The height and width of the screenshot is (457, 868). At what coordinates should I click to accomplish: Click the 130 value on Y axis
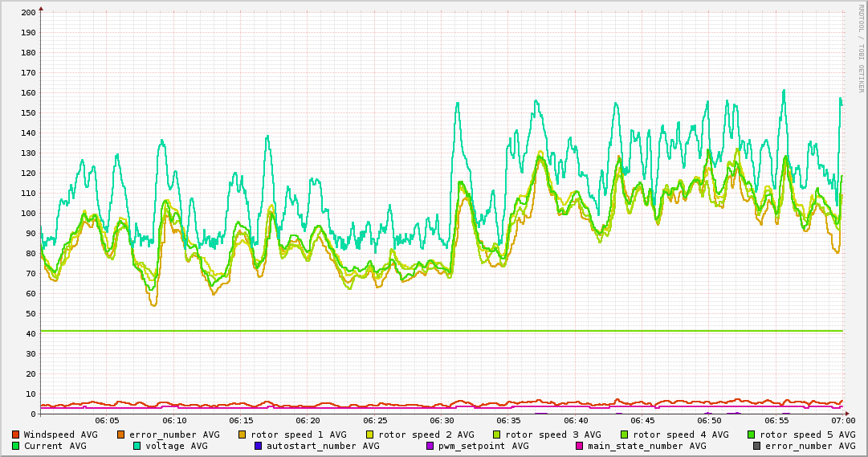pos(27,153)
